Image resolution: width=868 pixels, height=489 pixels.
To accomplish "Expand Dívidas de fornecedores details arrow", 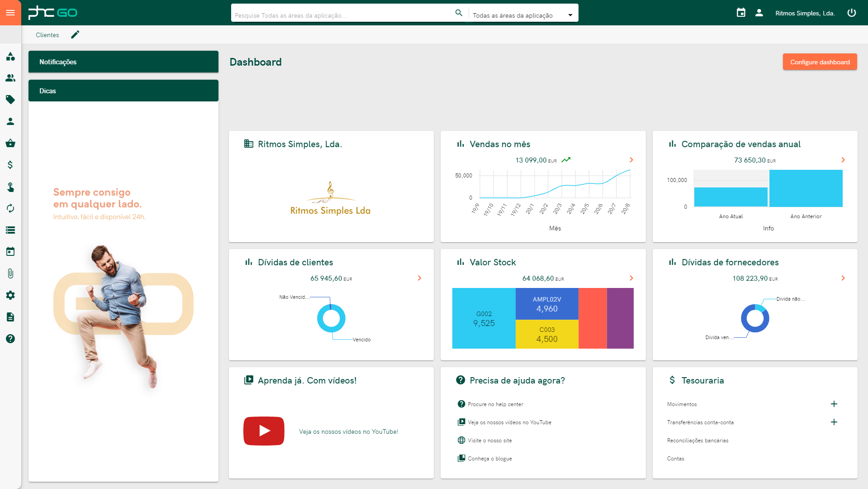I will click(843, 278).
